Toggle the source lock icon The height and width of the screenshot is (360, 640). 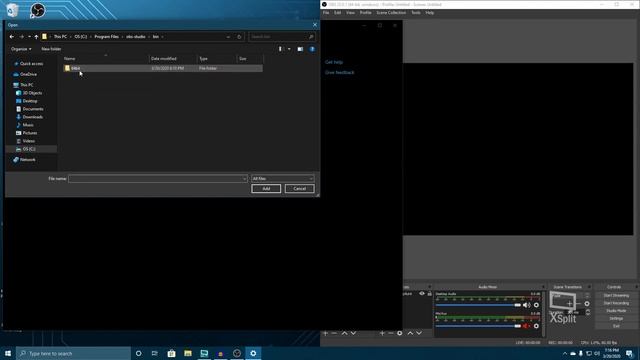click(429, 293)
